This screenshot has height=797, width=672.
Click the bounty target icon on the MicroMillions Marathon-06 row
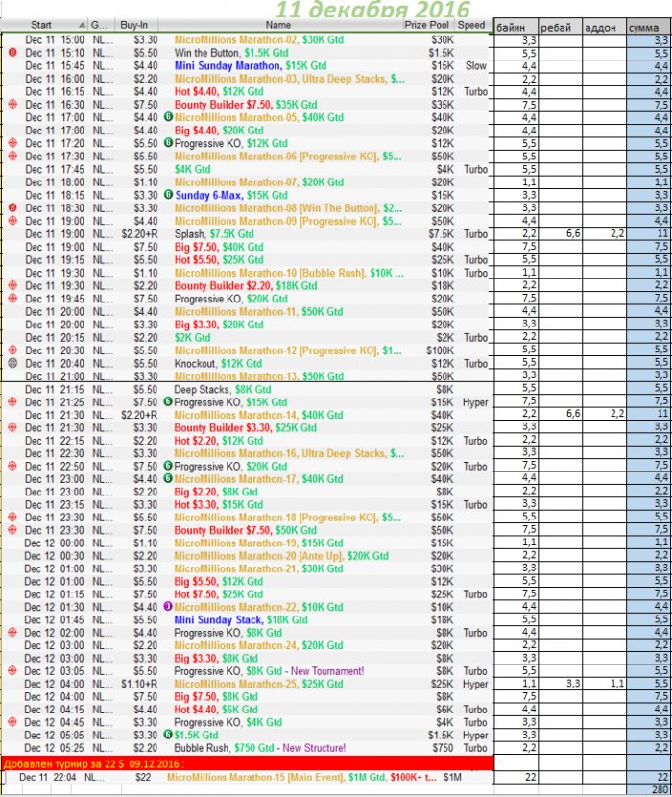tap(12, 157)
